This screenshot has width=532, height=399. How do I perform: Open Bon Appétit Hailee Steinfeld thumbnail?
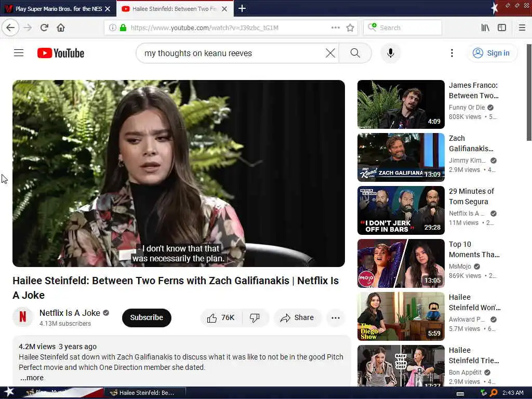[x=401, y=366]
